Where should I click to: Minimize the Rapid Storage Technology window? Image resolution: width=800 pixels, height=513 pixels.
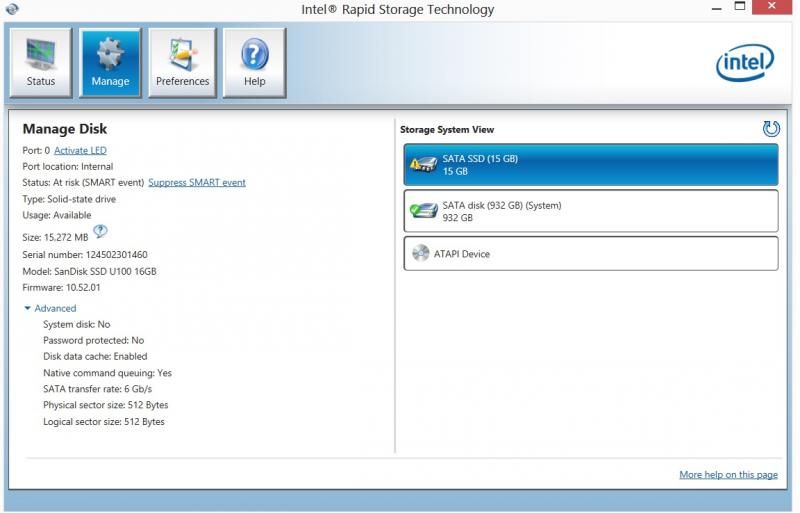716,8
